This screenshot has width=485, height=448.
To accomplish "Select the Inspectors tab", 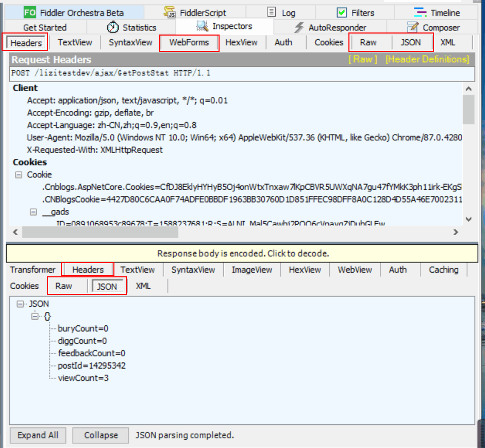I will (x=225, y=26).
